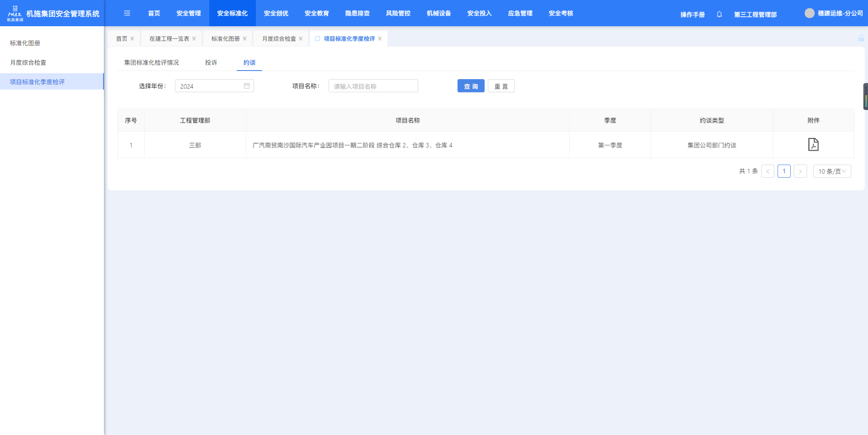Click the 请输入项目名称 input field
The height and width of the screenshot is (435, 868).
coord(373,86)
